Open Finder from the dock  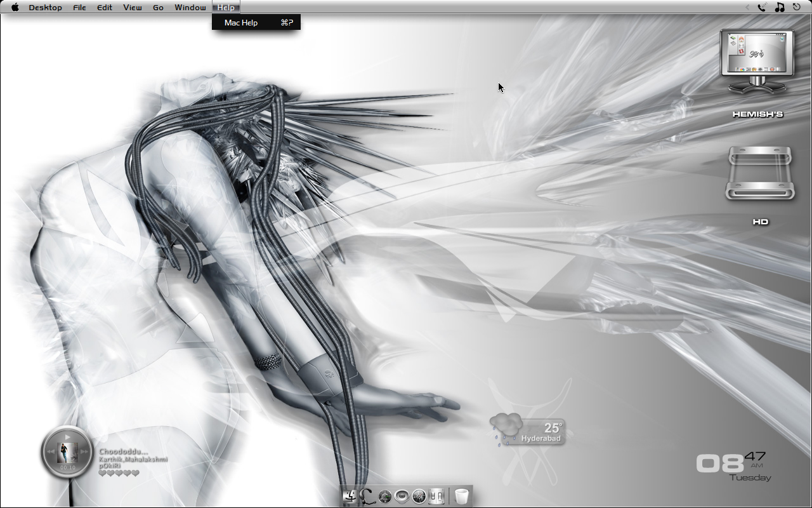pos(349,496)
